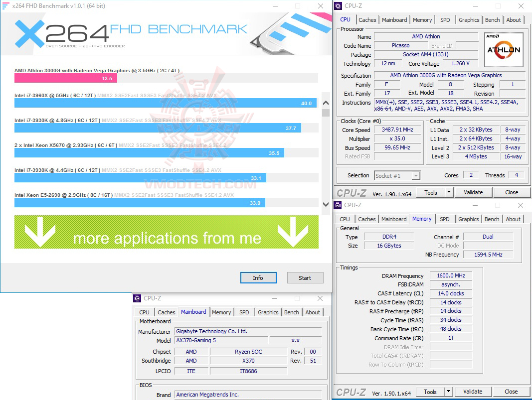Open Bench tab in Mainboard CPU-Z window

click(292, 312)
